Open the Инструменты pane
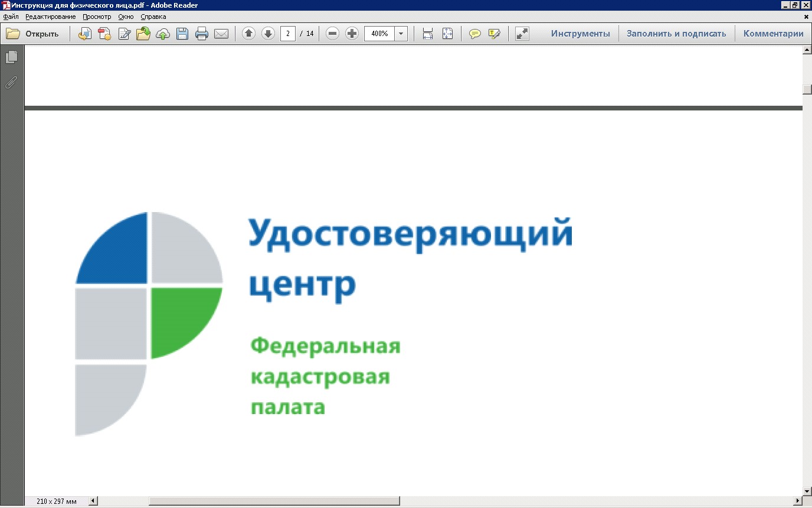This screenshot has height=508, width=812. click(581, 34)
